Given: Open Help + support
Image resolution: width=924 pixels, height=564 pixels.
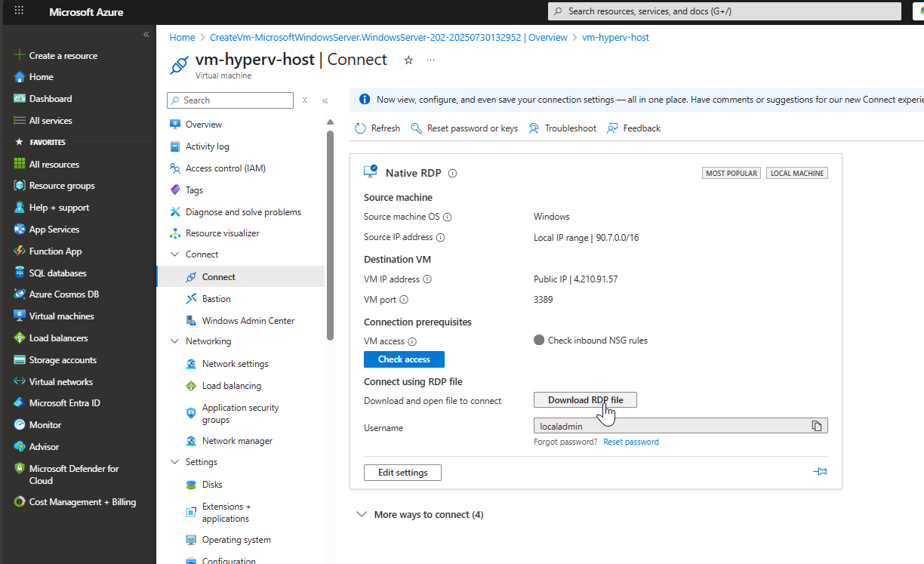Looking at the screenshot, I should coord(59,208).
